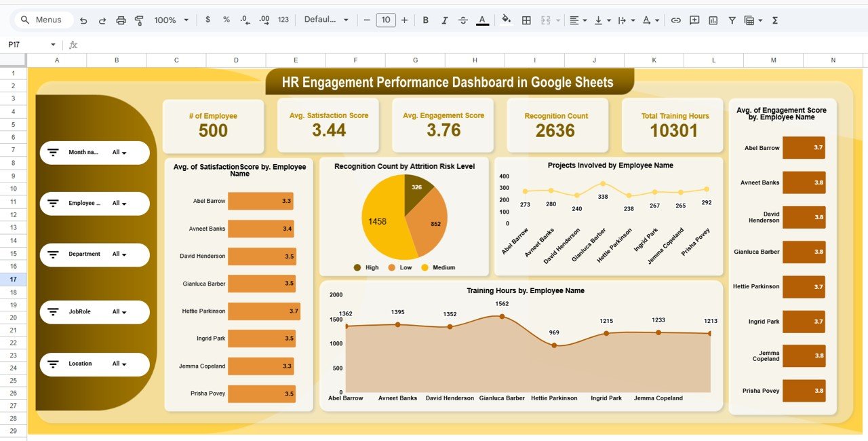Insert a chart from the toolbar

713,20
